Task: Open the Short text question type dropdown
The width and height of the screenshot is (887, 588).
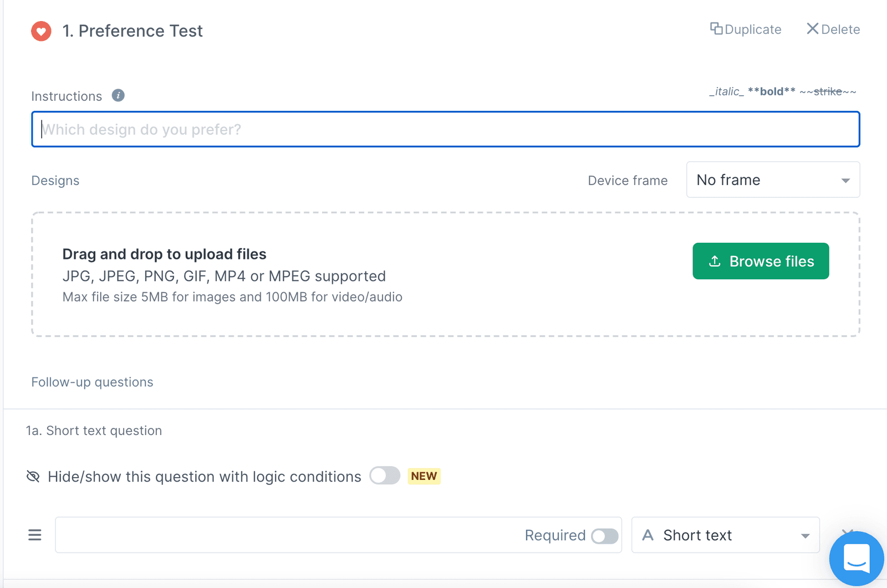Action: pyautogui.click(x=725, y=535)
